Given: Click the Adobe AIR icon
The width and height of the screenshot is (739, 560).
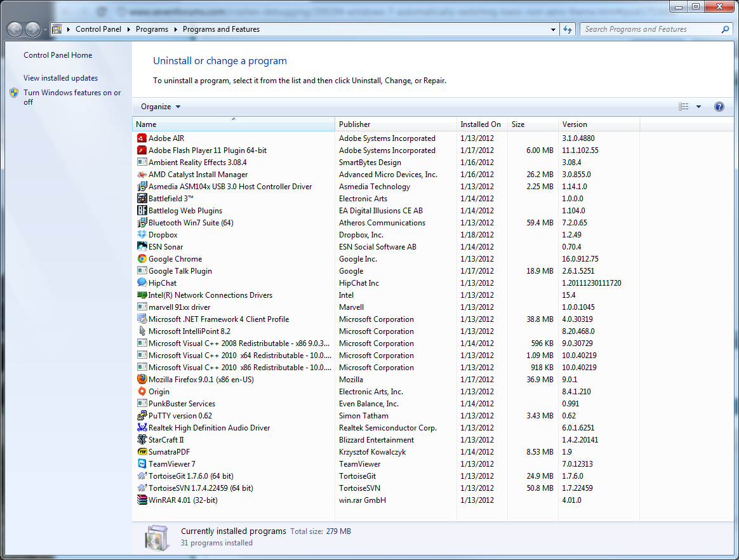Looking at the screenshot, I should (142, 138).
